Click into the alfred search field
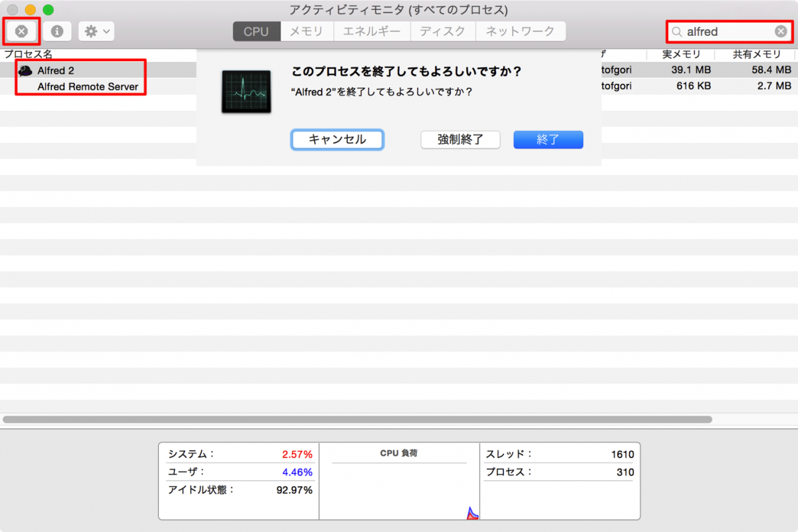Screen dimensions: 798x532 click(728, 31)
